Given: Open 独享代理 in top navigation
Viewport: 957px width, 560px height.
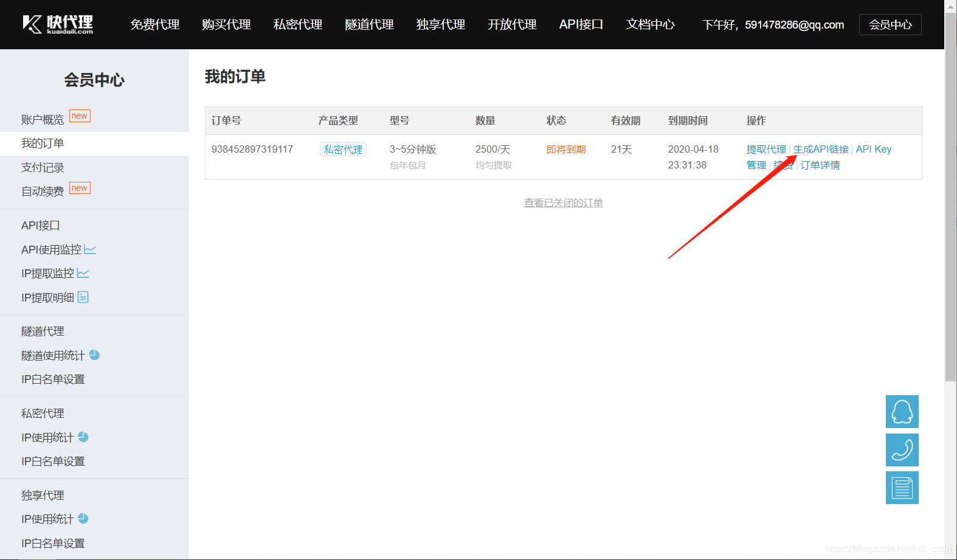Looking at the screenshot, I should click(441, 24).
